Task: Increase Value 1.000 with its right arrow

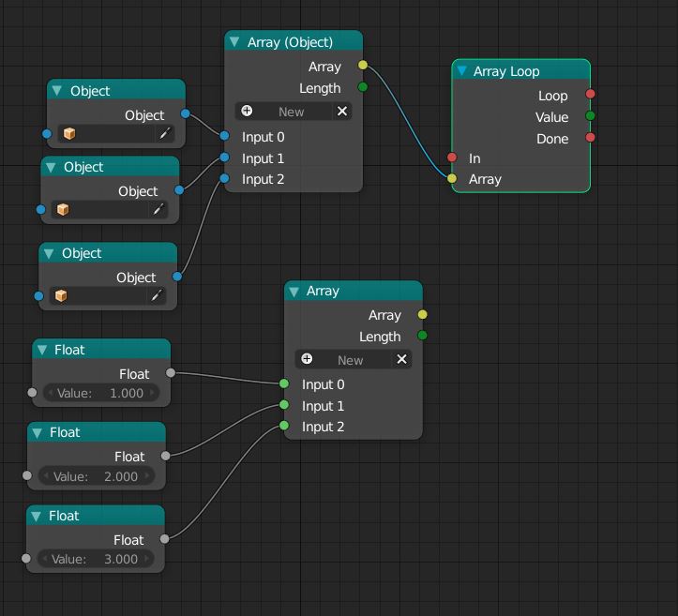Action: pyautogui.click(x=152, y=393)
